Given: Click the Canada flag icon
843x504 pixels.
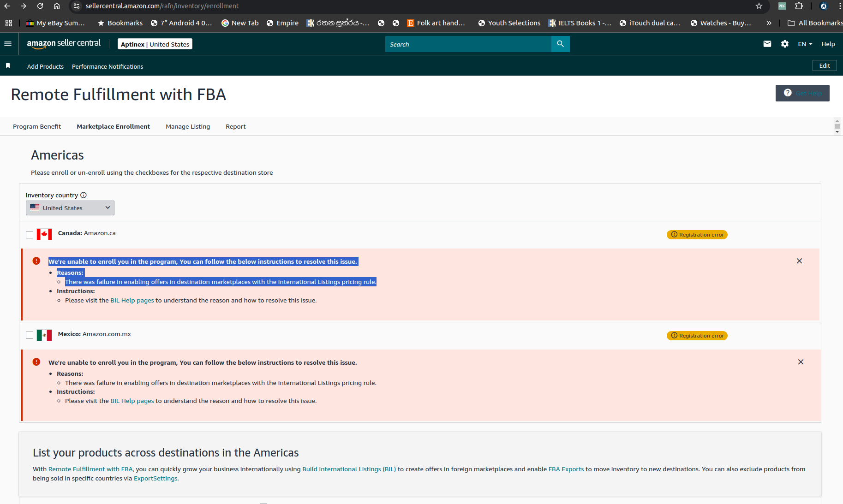Looking at the screenshot, I should 44,234.
